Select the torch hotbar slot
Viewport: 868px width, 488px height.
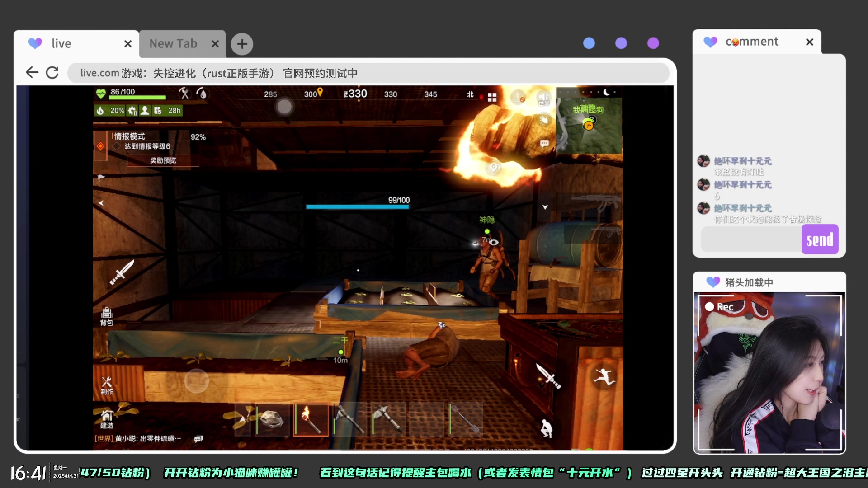click(x=311, y=420)
